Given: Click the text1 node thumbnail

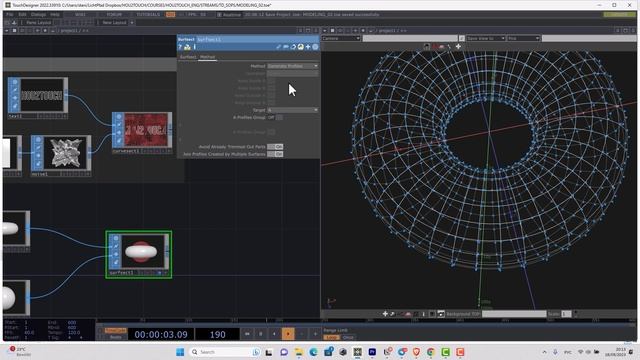Looking at the screenshot, I should click(x=42, y=95).
